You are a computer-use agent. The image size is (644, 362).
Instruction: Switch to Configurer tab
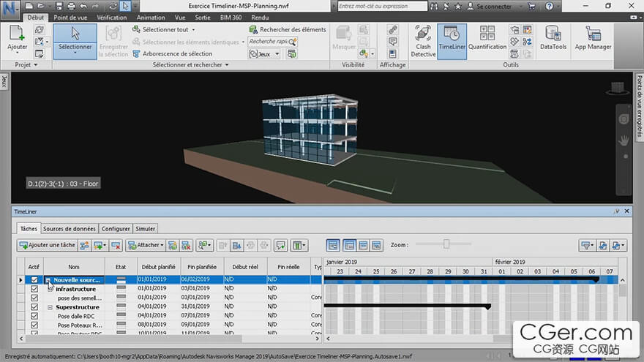pyautogui.click(x=116, y=229)
